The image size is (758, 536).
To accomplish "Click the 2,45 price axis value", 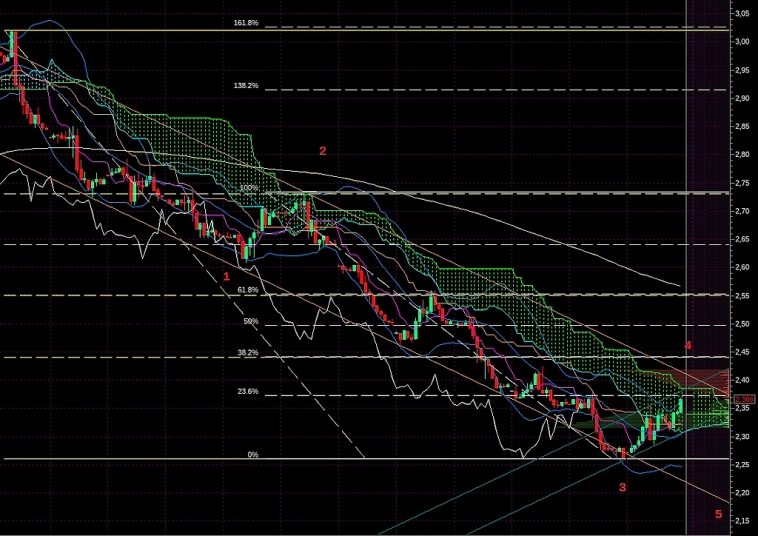I will coord(742,352).
